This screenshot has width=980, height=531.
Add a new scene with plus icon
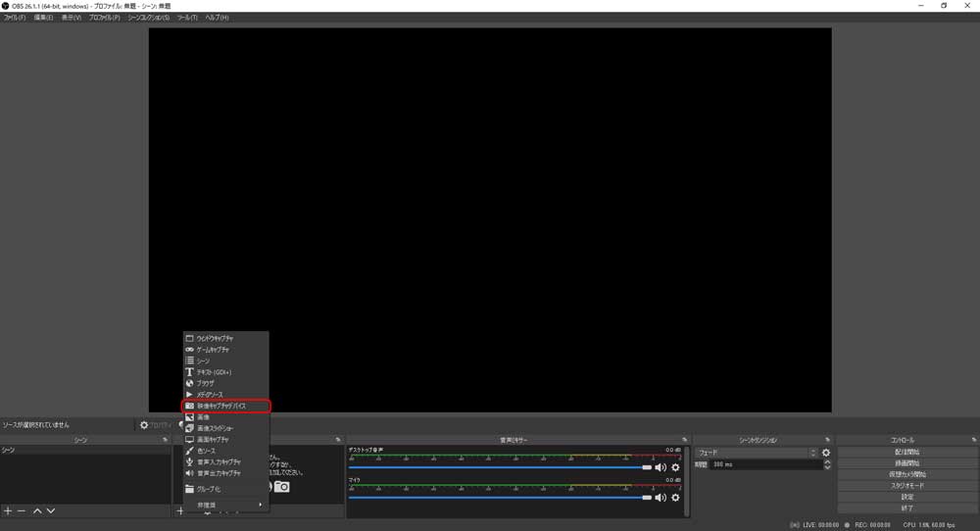click(8, 511)
